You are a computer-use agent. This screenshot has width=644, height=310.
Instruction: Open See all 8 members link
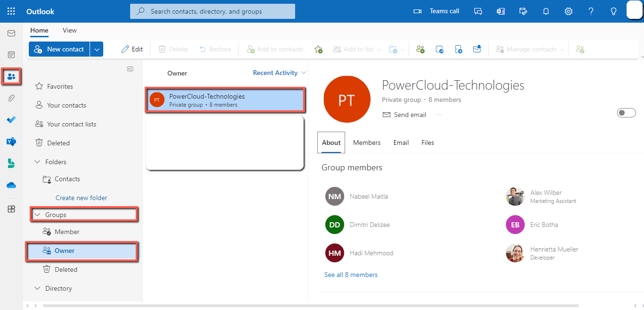(x=351, y=275)
